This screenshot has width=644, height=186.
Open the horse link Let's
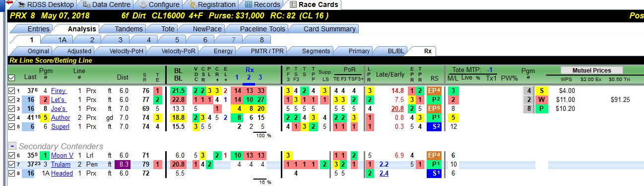click(58, 100)
